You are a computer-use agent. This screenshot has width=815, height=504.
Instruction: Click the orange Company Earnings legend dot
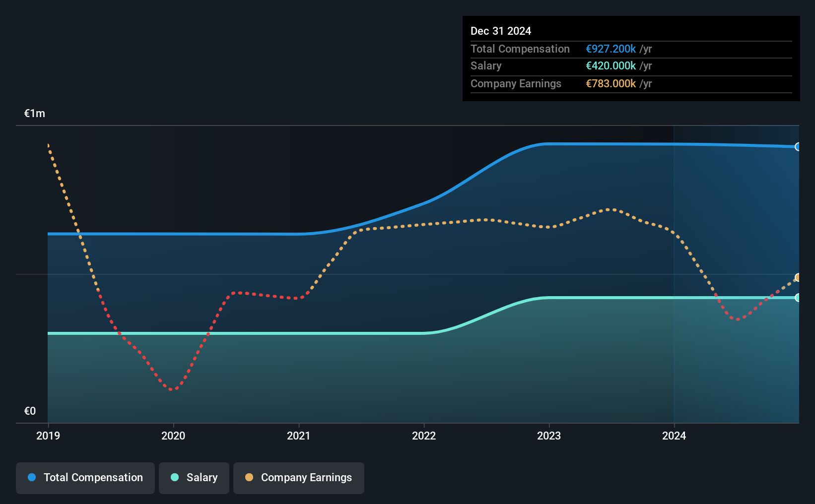[249, 477]
